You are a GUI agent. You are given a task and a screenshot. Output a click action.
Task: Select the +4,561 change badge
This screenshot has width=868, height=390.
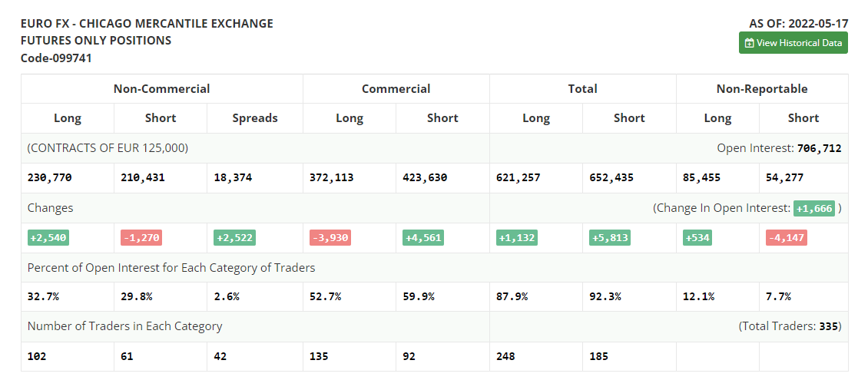pyautogui.click(x=423, y=238)
